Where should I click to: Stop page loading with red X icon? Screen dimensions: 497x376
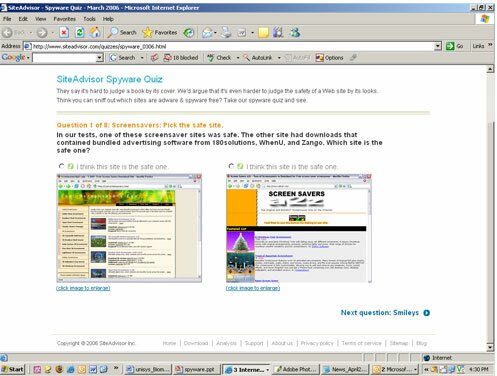(64, 32)
